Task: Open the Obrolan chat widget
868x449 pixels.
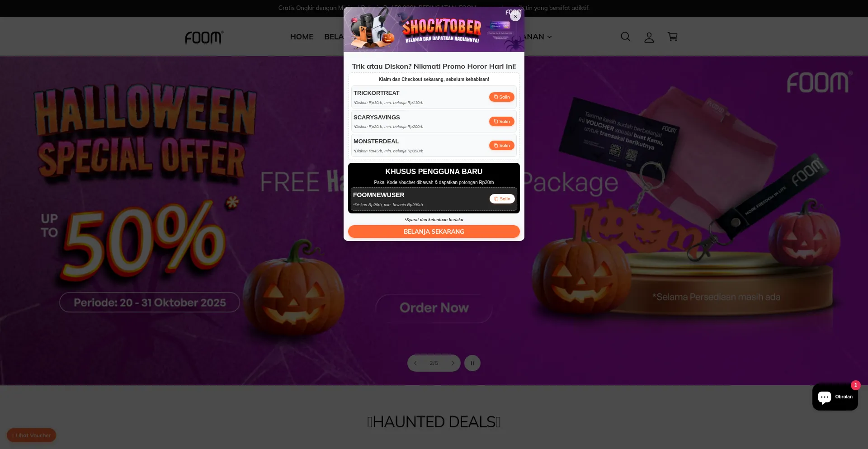Action: 835,397
